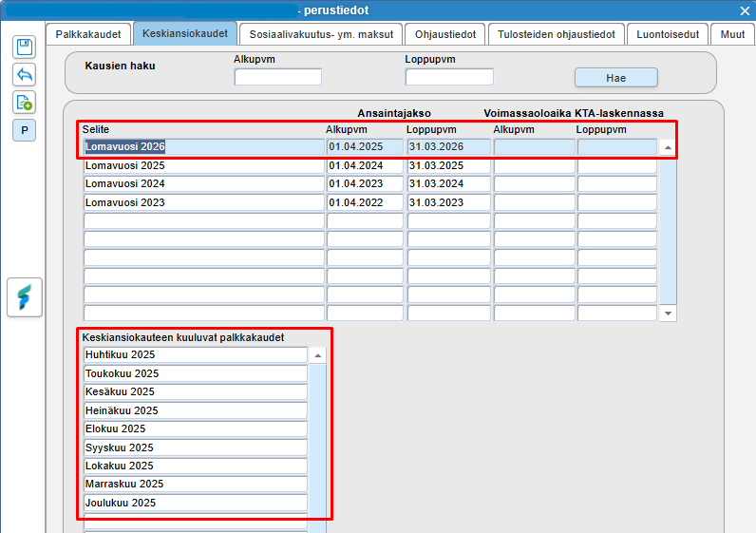Image resolution: width=756 pixels, height=533 pixels.
Task: Close the perustiedot window
Action: 745,10
